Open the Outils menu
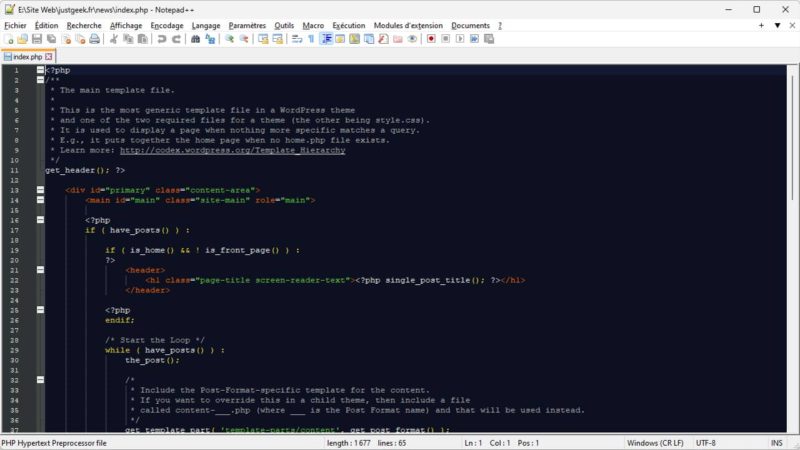The image size is (800, 450). pos(284,26)
